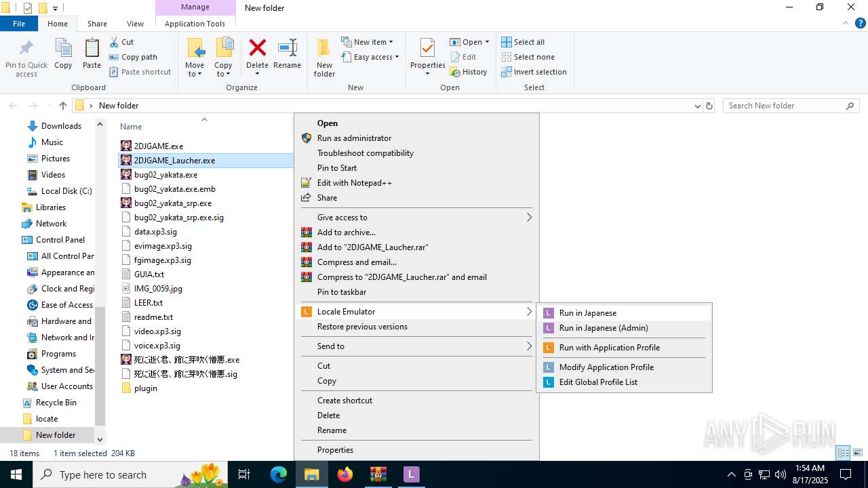868x488 pixels.
Task: Click Select all in ribbon
Action: coord(523,42)
